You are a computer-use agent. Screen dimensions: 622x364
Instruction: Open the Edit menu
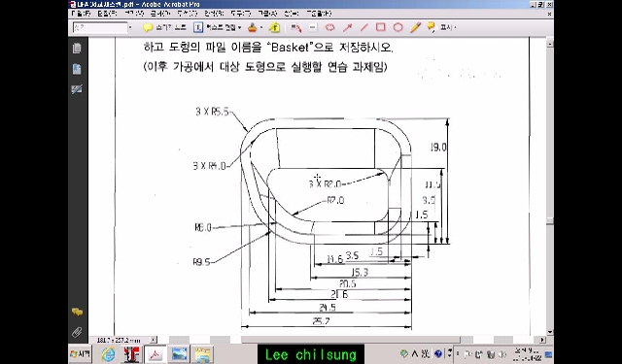[x=107, y=14]
